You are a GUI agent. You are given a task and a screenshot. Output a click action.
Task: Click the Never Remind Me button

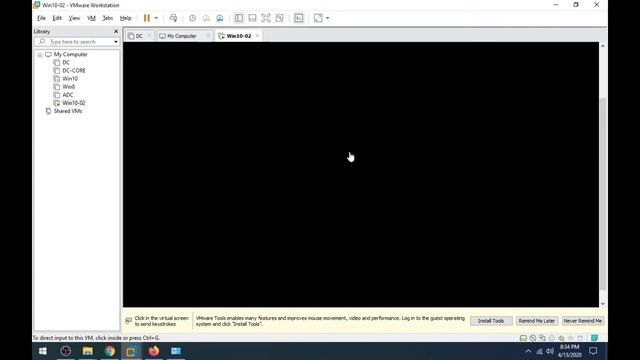click(x=582, y=321)
